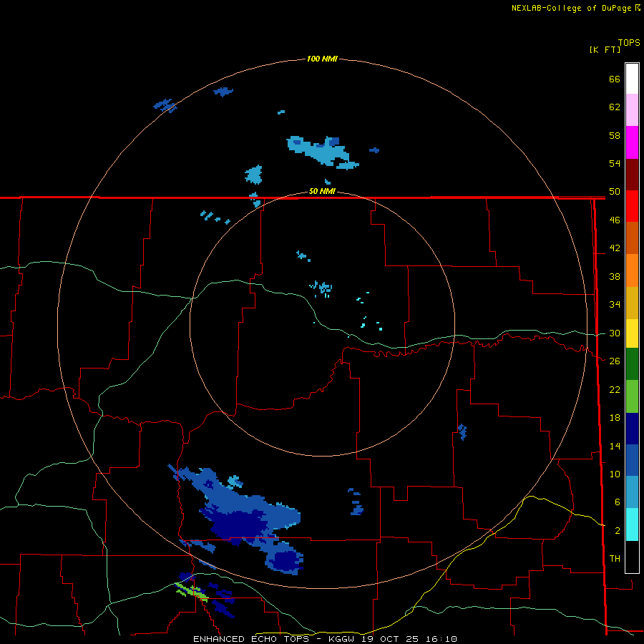644x644 pixels.
Task: Click the green streak echo at bottom
Action: tap(192, 592)
